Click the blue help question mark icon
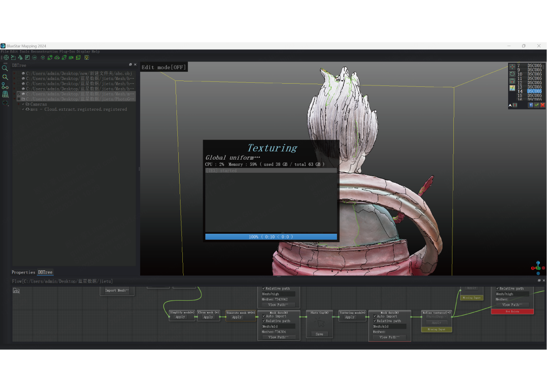Viewport: 547px width, 392px height. pyautogui.click(x=531, y=105)
